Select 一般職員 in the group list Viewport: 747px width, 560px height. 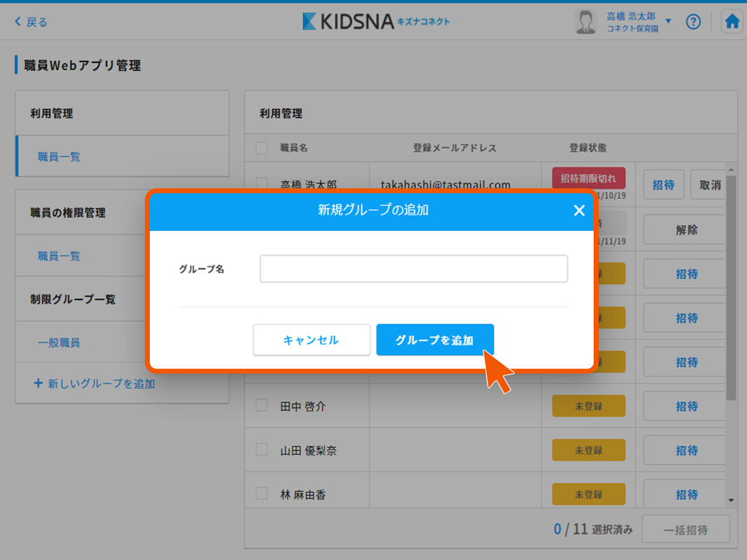pos(59,343)
